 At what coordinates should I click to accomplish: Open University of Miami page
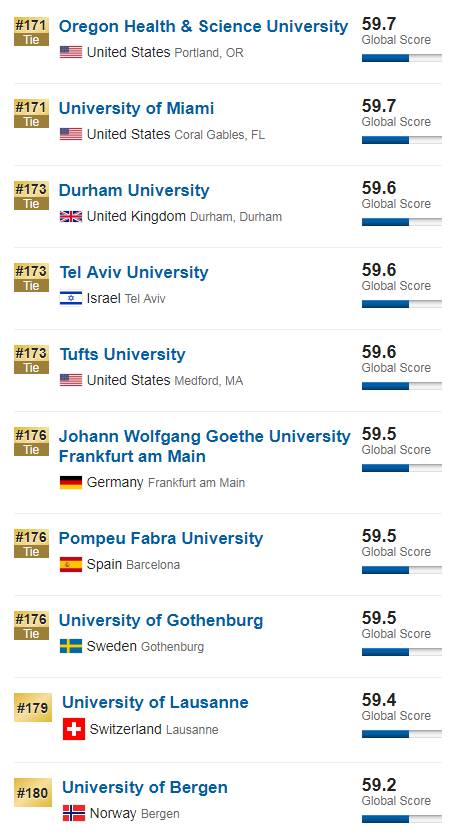click(136, 108)
